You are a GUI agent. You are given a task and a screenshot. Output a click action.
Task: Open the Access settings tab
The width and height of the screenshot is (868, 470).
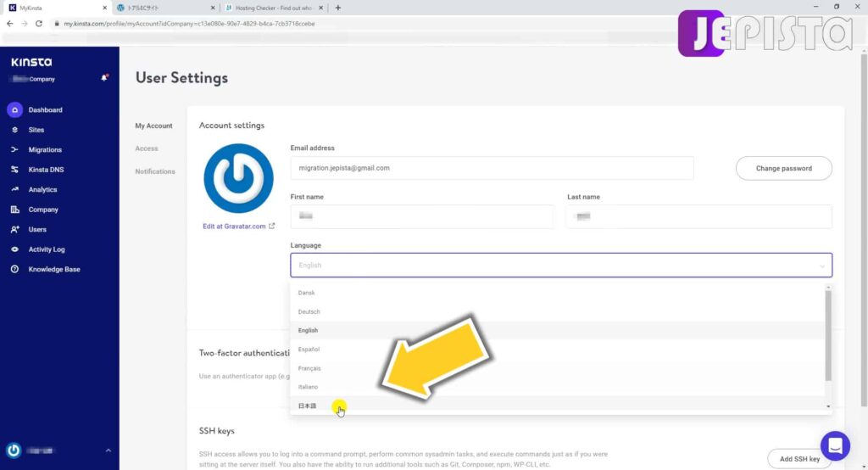point(147,148)
